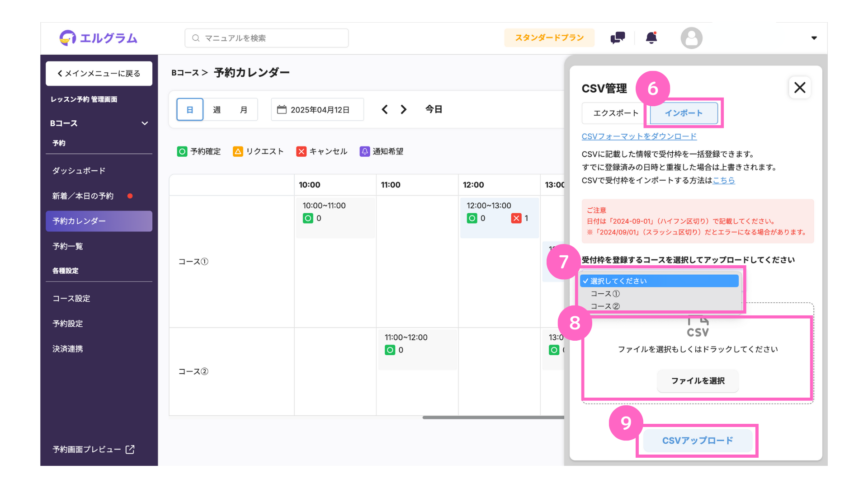The image size is (868, 488).
Task: Open calendar date picker 2025年04月12日
Action: point(317,110)
